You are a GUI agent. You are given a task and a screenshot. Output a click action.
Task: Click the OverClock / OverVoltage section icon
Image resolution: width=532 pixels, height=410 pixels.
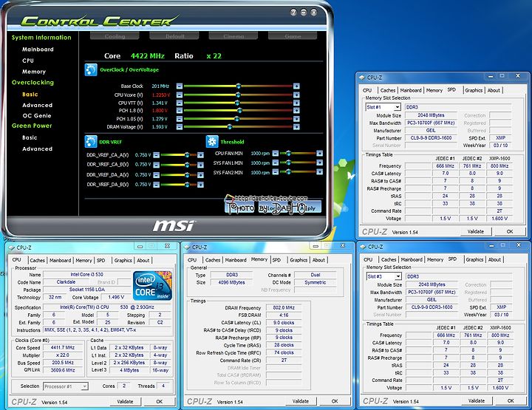click(x=91, y=70)
